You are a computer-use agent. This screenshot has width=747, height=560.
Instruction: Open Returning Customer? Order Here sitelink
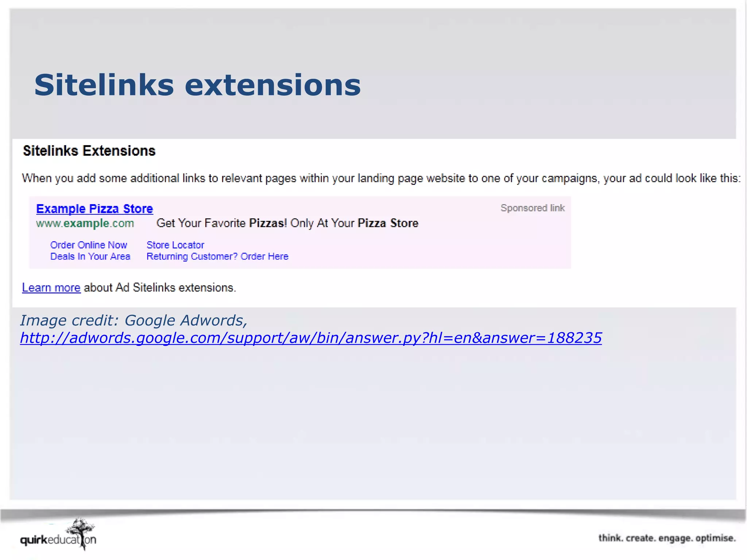(217, 257)
